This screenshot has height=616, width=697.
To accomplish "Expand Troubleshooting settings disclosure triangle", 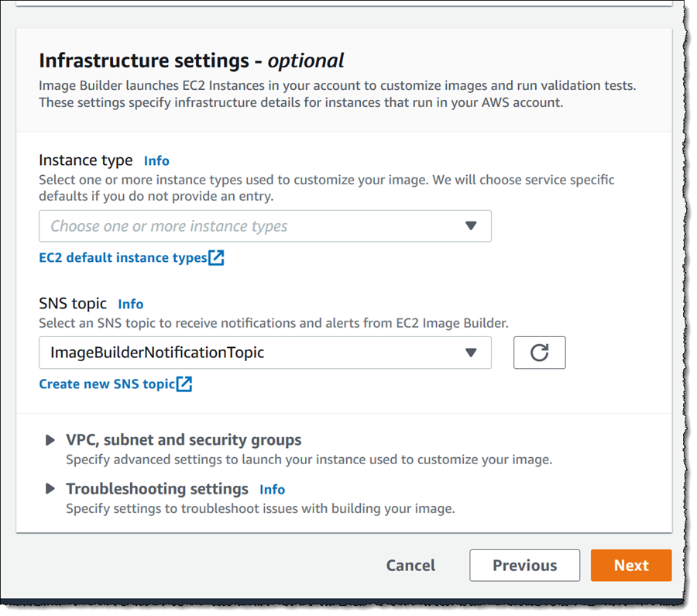I will click(50, 489).
